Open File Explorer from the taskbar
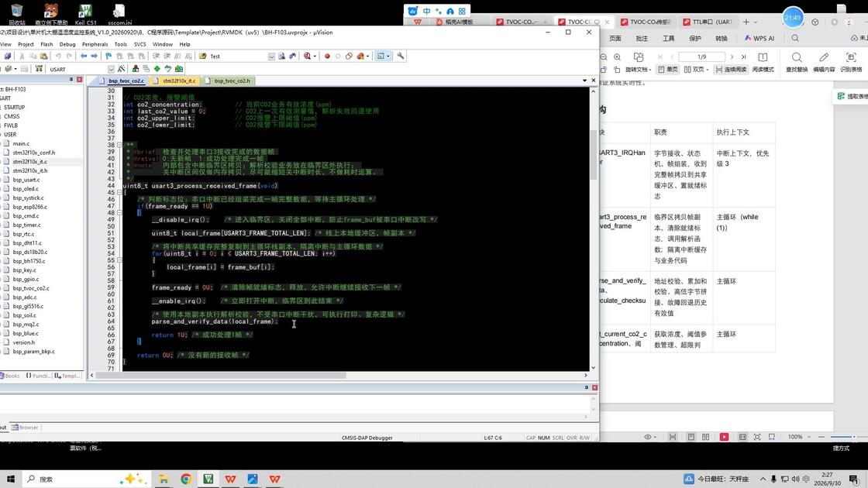Viewport: 868px width, 488px height. pos(164,479)
